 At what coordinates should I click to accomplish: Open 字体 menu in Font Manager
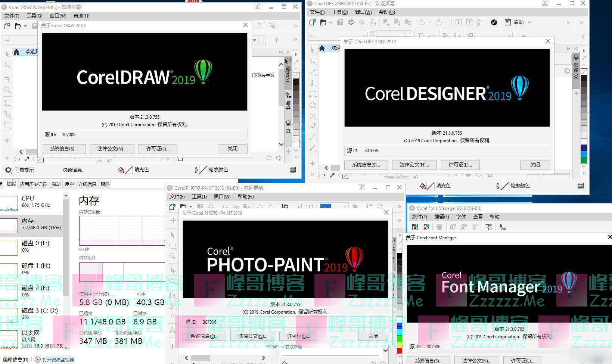pyautogui.click(x=461, y=217)
